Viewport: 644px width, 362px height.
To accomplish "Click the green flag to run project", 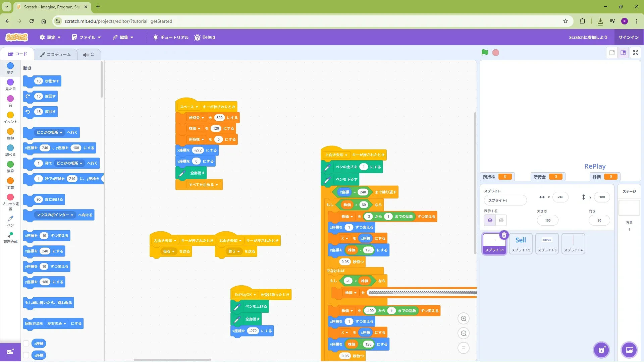I will pos(485,53).
